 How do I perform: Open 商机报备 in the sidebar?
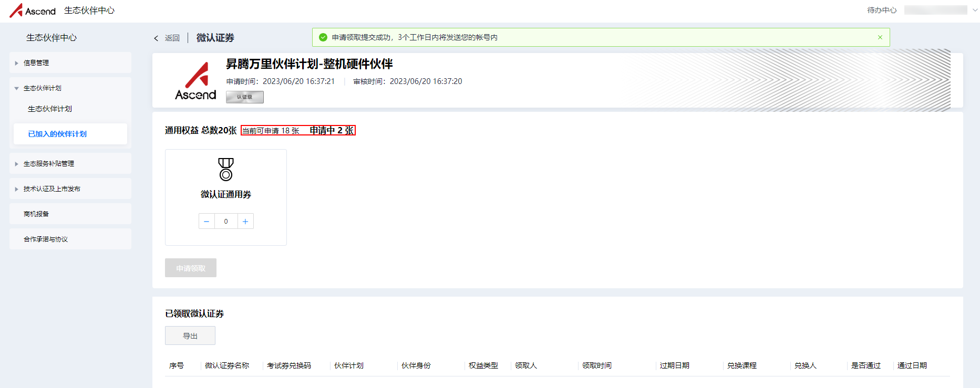(70, 214)
